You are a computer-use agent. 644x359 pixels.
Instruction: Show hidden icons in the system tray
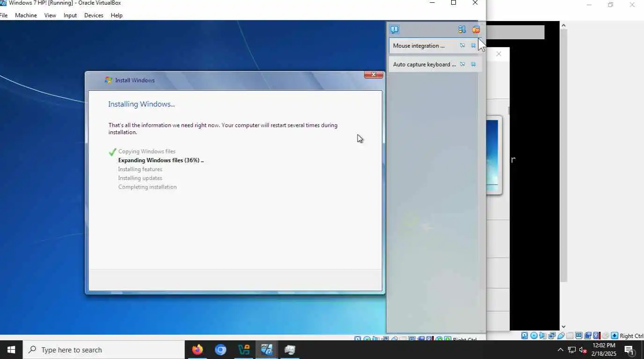[560, 350]
